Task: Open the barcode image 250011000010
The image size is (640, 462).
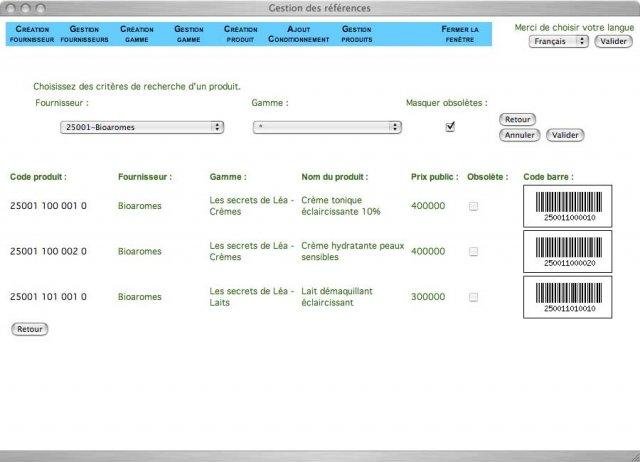Action: click(x=567, y=206)
